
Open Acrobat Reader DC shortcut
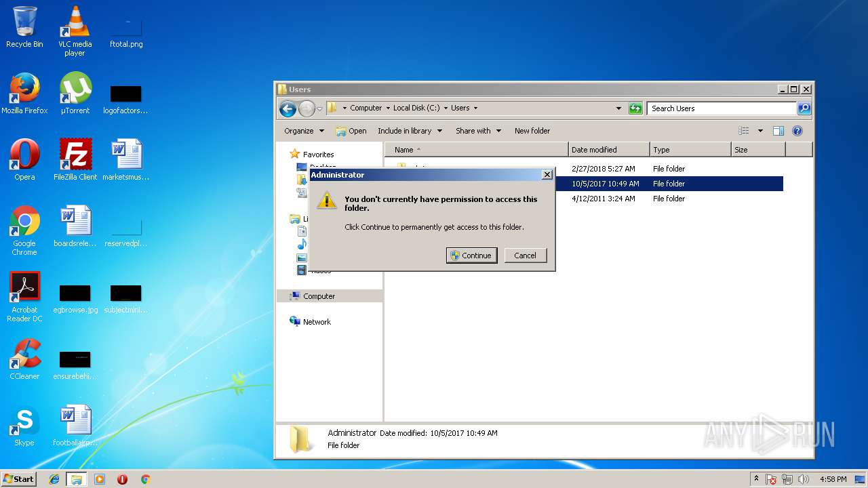[x=24, y=297]
